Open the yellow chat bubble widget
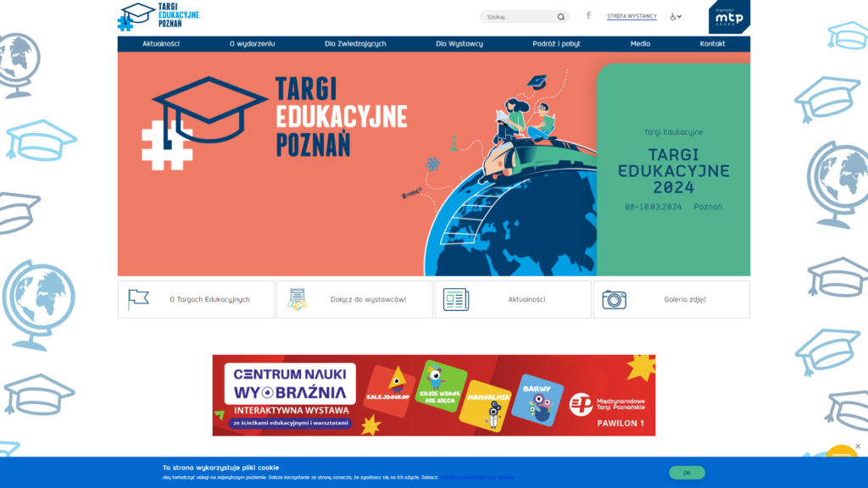Image resolution: width=868 pixels, height=488 pixels. (842, 452)
